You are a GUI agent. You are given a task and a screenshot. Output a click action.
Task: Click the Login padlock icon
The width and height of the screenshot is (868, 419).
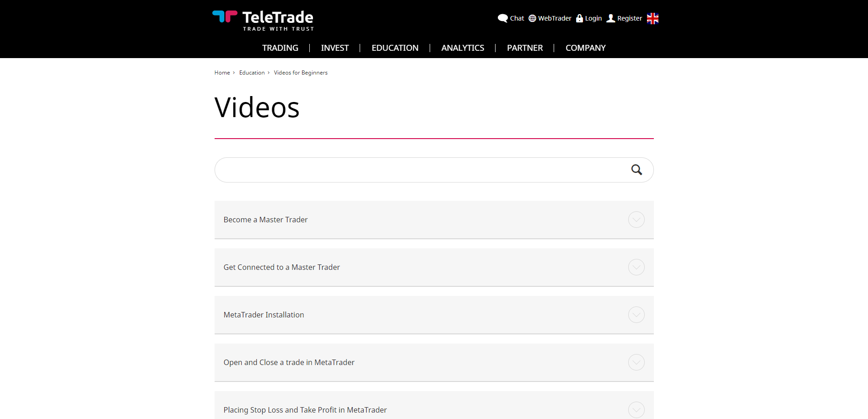(579, 18)
